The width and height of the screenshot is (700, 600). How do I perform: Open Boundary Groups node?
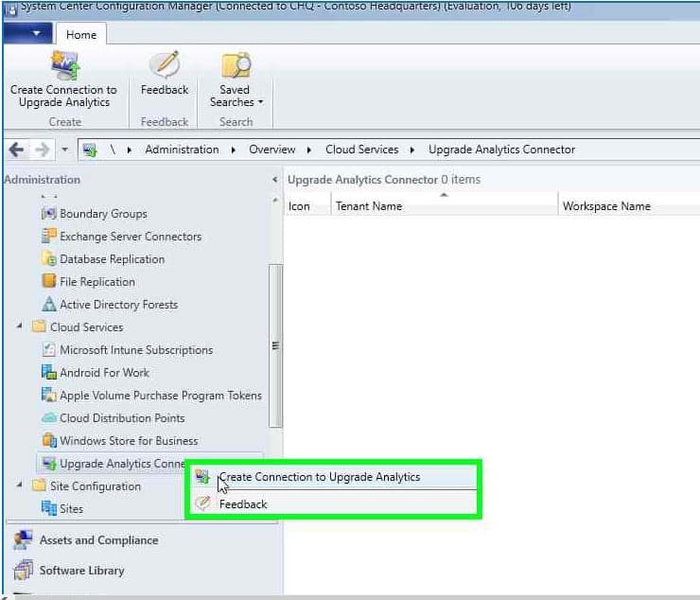coord(103,214)
